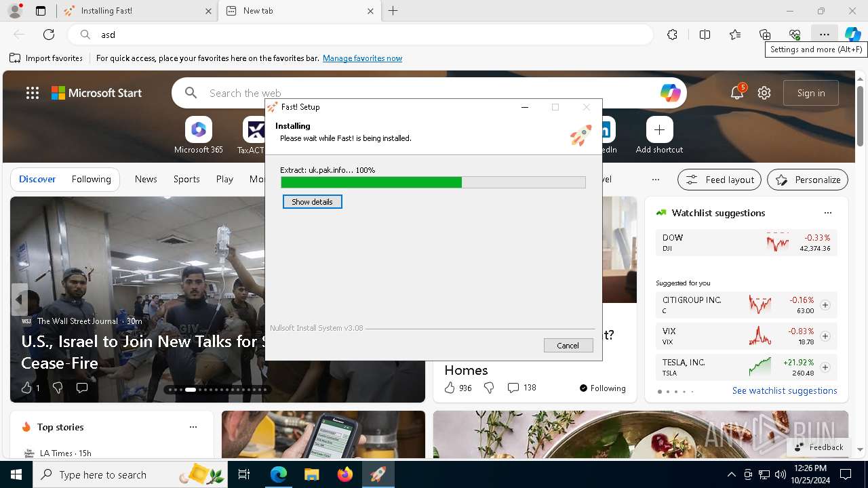Click the address bar containing asd
Screen dimensions: 868x488
pos(360,35)
